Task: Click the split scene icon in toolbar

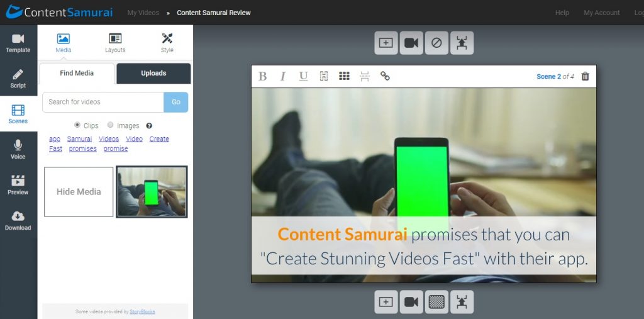Action: point(365,76)
